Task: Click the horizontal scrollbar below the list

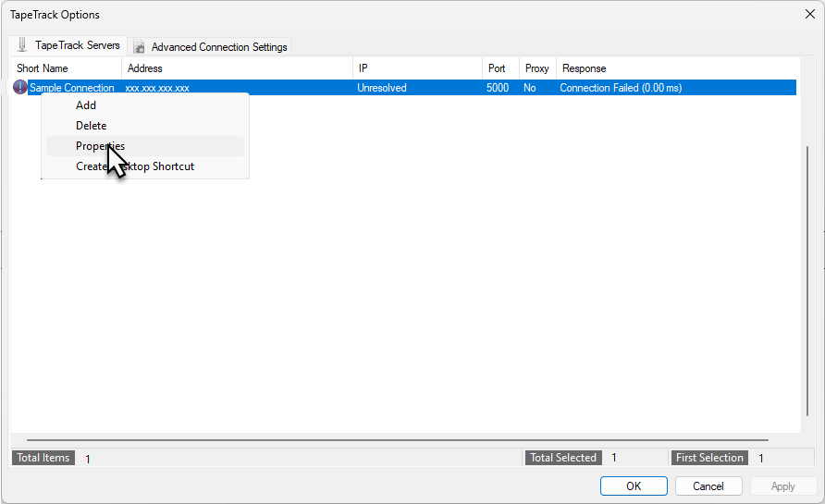Action: coord(398,440)
